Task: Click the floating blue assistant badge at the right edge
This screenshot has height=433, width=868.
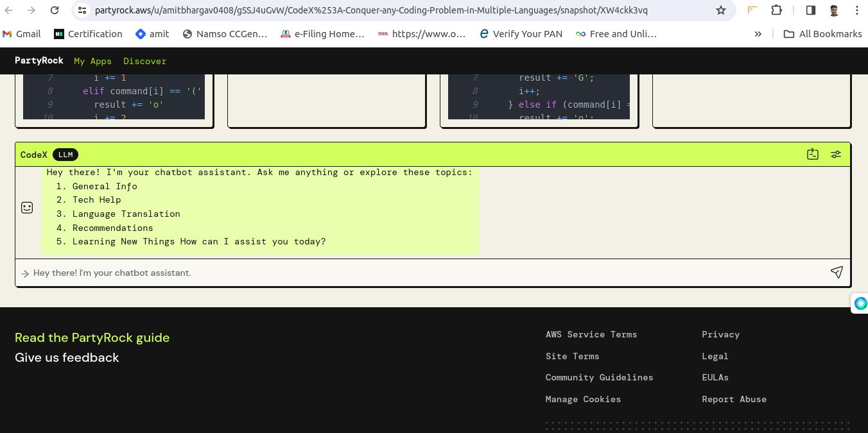Action: (x=860, y=303)
